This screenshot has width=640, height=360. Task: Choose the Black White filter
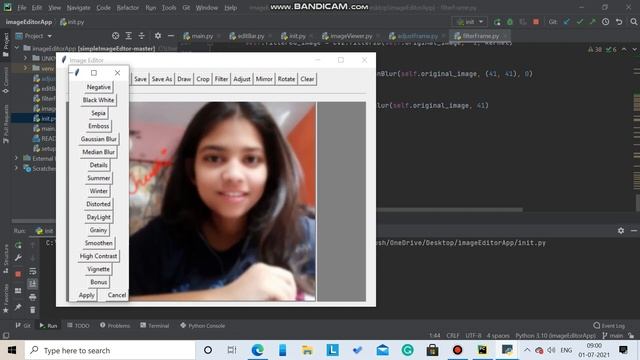(x=98, y=100)
